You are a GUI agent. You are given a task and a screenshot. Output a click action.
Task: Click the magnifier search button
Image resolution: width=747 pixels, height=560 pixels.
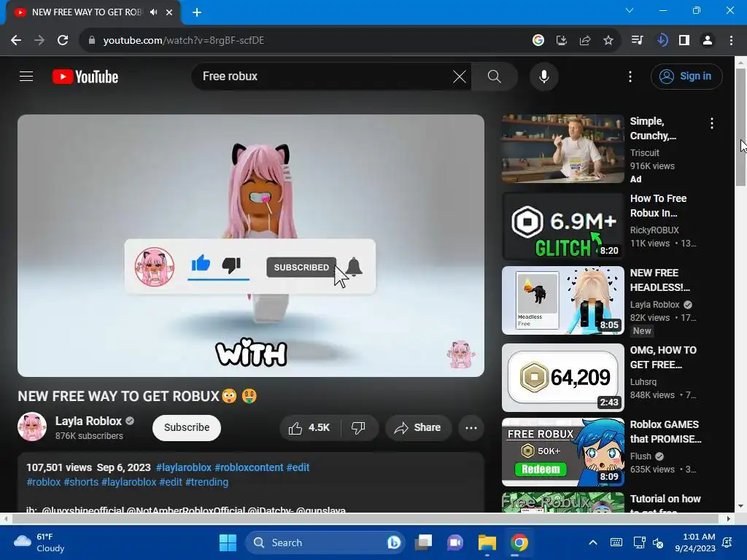click(495, 76)
